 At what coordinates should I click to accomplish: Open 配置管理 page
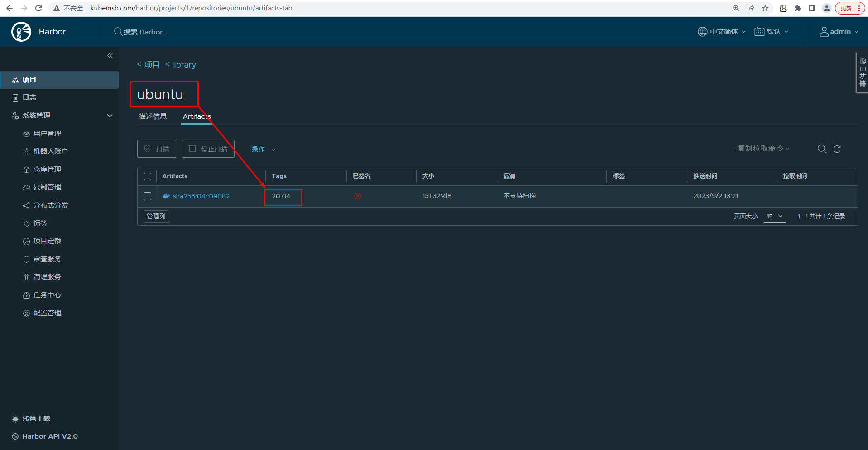coord(47,313)
